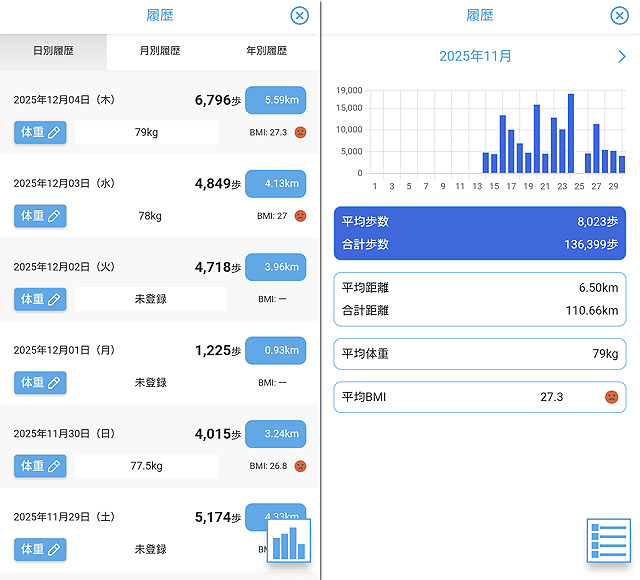Edit weight for 2025年11月30日
The image size is (640, 580).
(40, 466)
